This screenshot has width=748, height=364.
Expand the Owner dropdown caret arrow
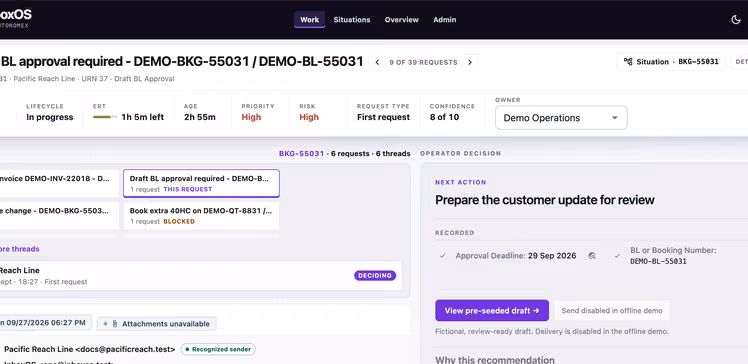click(x=614, y=118)
